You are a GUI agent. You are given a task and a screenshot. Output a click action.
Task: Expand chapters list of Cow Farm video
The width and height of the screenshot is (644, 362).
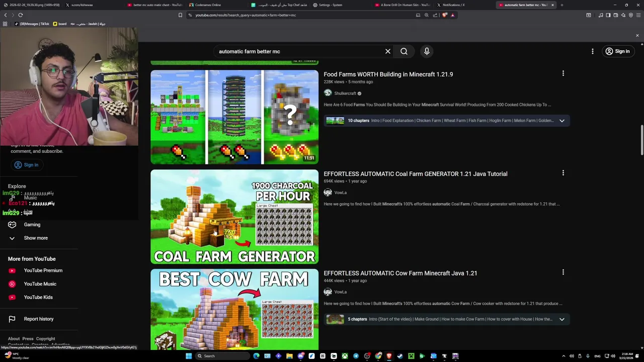562,319
